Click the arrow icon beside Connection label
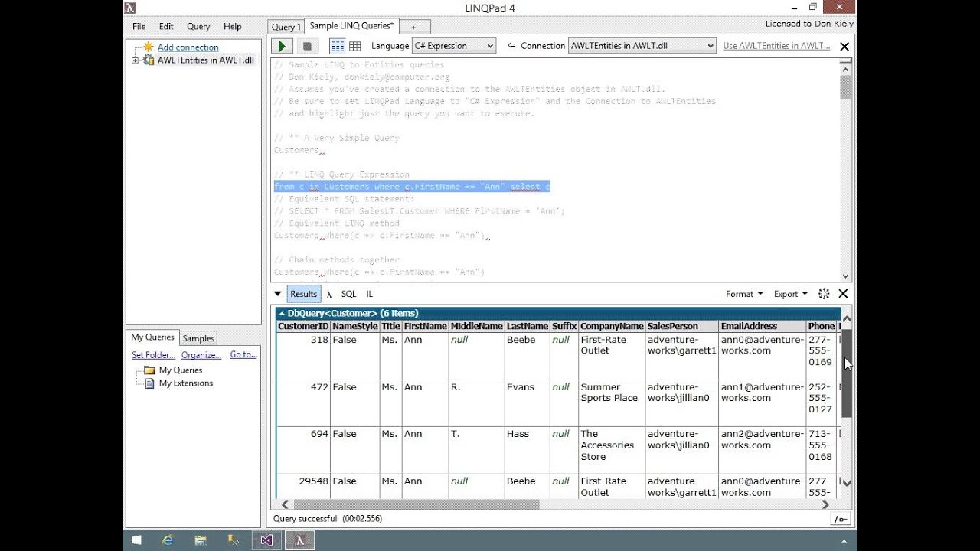 pyautogui.click(x=511, y=45)
